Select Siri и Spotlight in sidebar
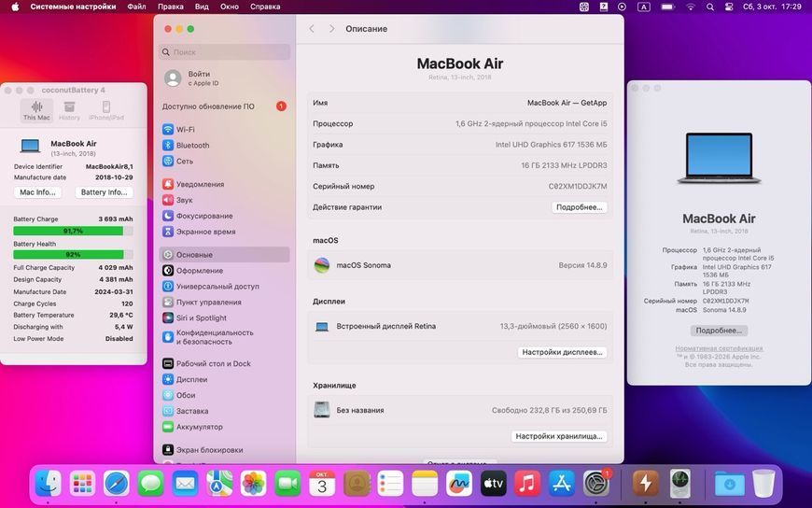 pyautogui.click(x=224, y=317)
